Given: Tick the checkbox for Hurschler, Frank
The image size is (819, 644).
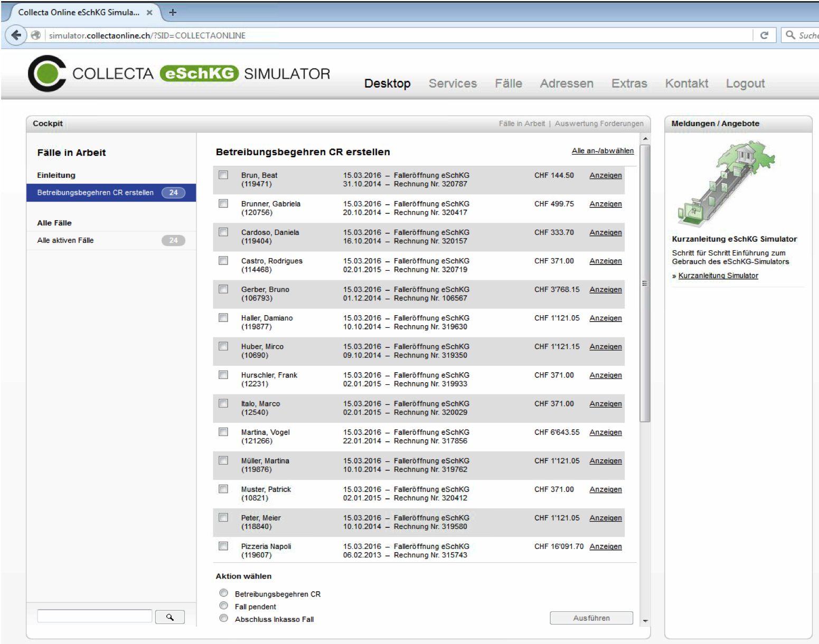Looking at the screenshot, I should [223, 375].
